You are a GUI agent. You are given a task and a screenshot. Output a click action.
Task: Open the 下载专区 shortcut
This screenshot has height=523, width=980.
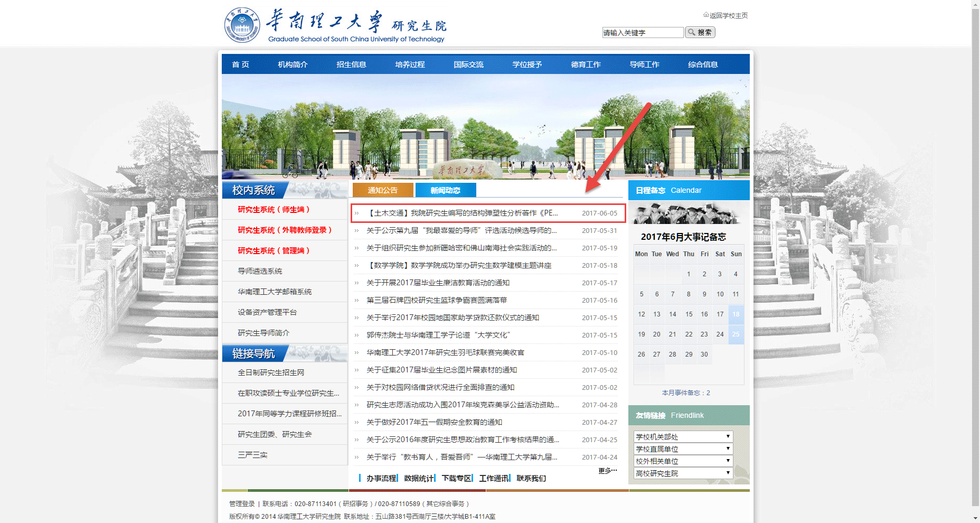point(457,478)
